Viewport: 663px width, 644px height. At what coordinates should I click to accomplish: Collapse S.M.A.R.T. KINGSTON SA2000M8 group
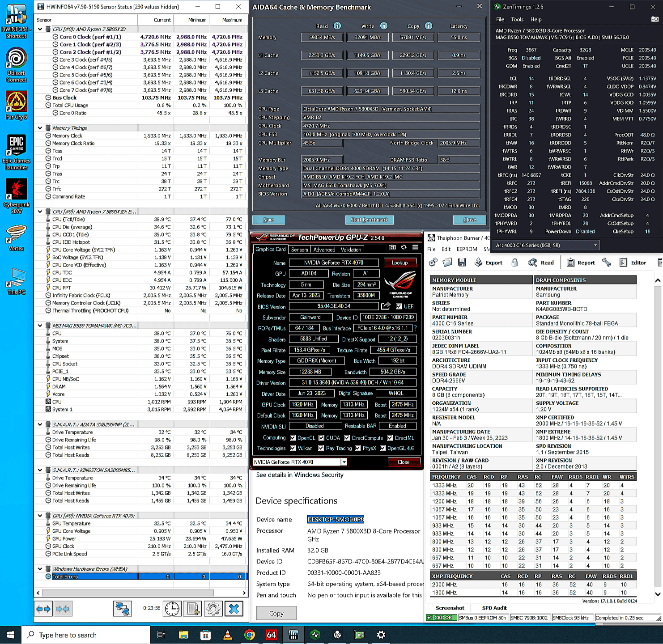[40, 470]
